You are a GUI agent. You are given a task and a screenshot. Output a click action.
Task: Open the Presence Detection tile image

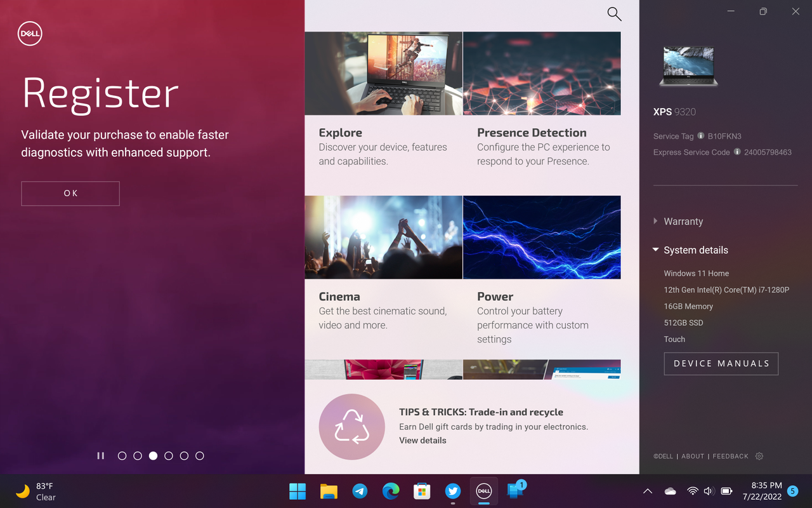542,73
